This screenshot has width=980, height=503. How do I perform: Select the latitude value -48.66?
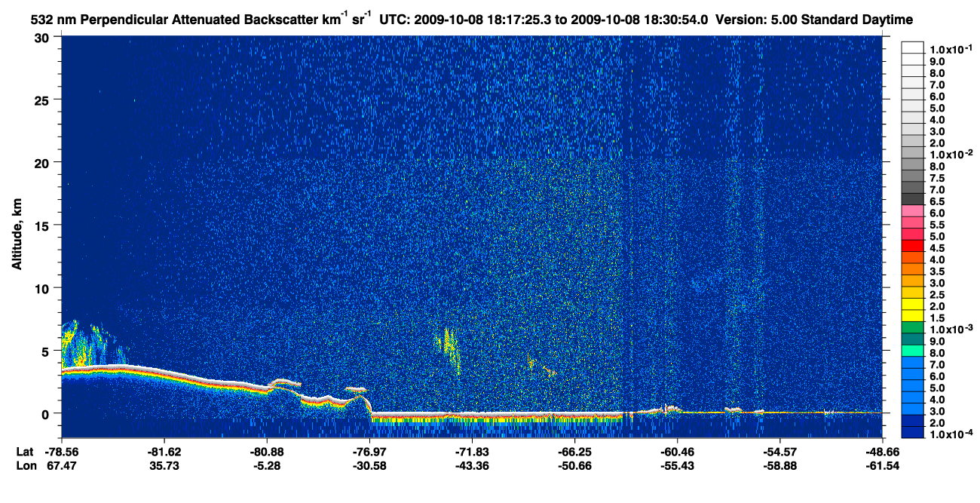click(882, 451)
